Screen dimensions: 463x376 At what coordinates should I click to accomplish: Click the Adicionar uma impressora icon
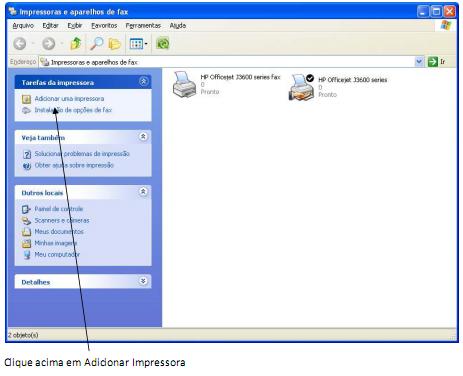26,99
